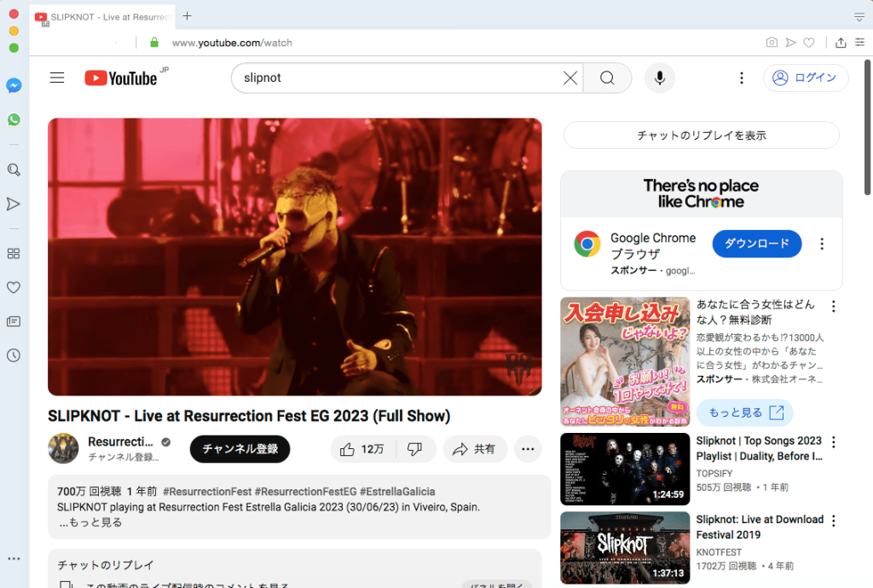
Task: Subscribe with チャンネル登録 button
Action: pos(240,449)
